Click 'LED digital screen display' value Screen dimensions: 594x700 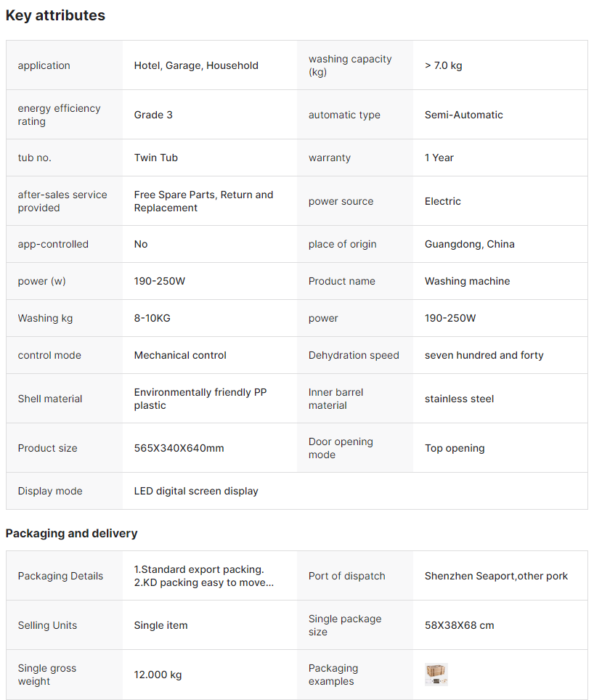click(x=196, y=491)
